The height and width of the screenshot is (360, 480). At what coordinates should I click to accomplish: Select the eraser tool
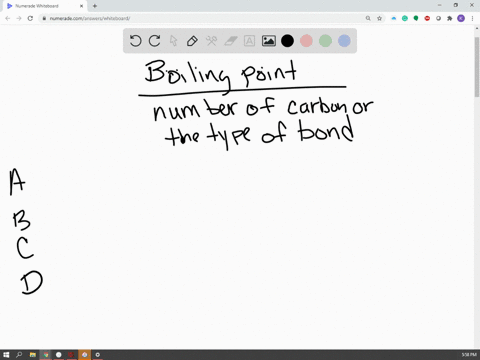(x=230, y=41)
